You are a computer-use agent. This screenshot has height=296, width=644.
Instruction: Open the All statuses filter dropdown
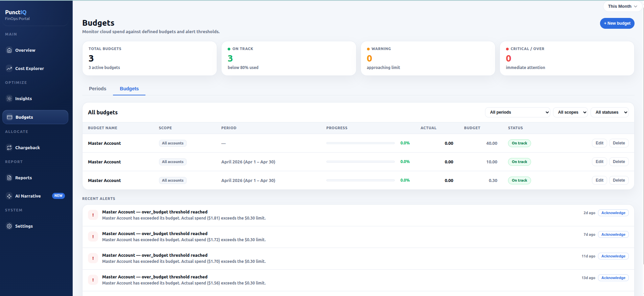coord(609,112)
